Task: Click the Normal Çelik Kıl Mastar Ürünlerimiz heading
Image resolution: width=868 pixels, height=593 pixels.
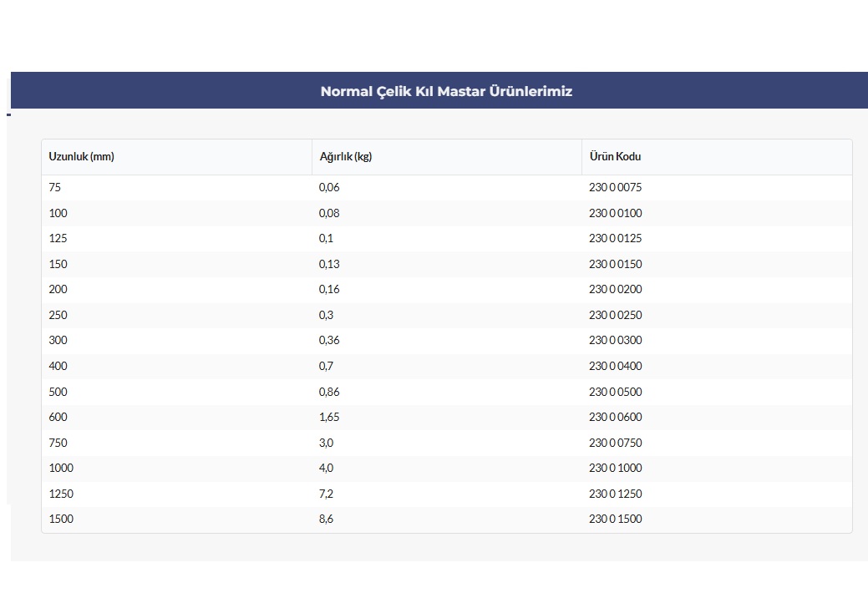Action: pyautogui.click(x=446, y=91)
